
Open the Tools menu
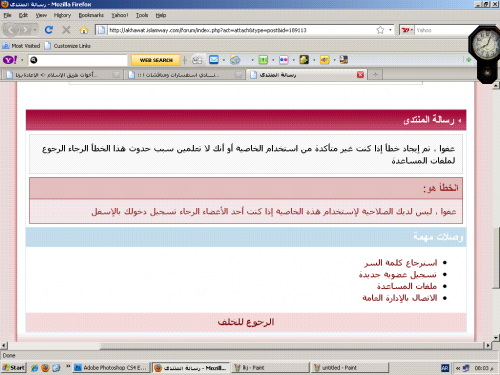[142, 15]
